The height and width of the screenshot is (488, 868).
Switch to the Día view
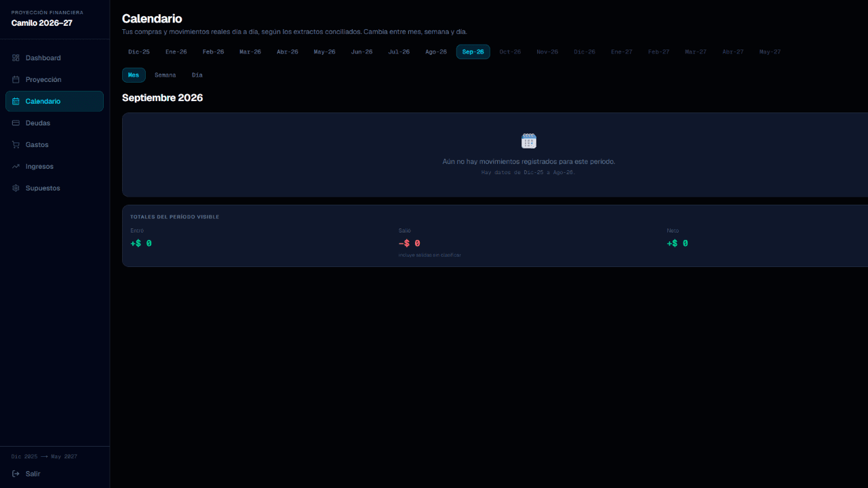tap(197, 75)
